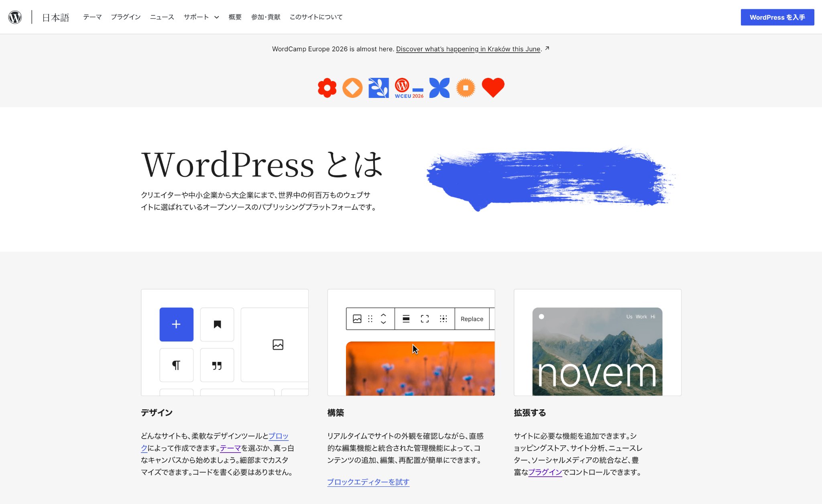822x504 pixels.
Task: Click the red heart badge icon
Action: pos(493,87)
